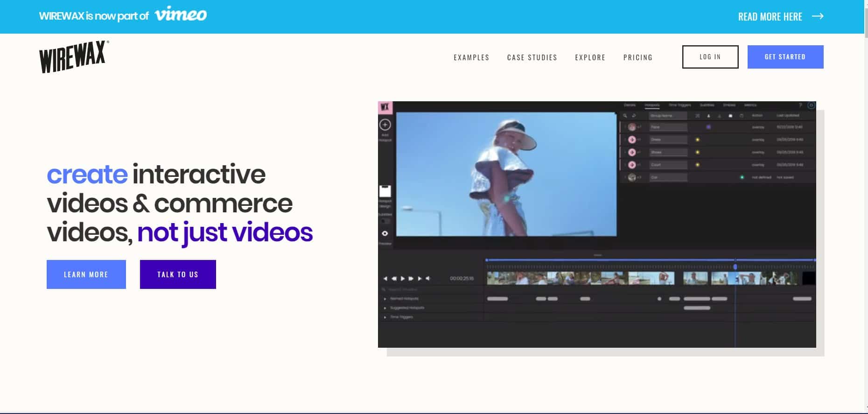Click the person column header icon
The width and height of the screenshot is (868, 414).
click(x=708, y=116)
